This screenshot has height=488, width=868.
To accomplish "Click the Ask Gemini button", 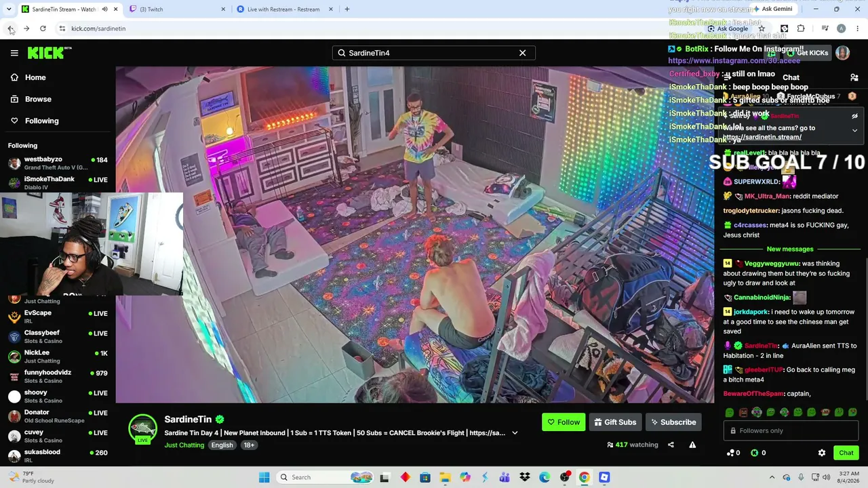I will (772, 9).
